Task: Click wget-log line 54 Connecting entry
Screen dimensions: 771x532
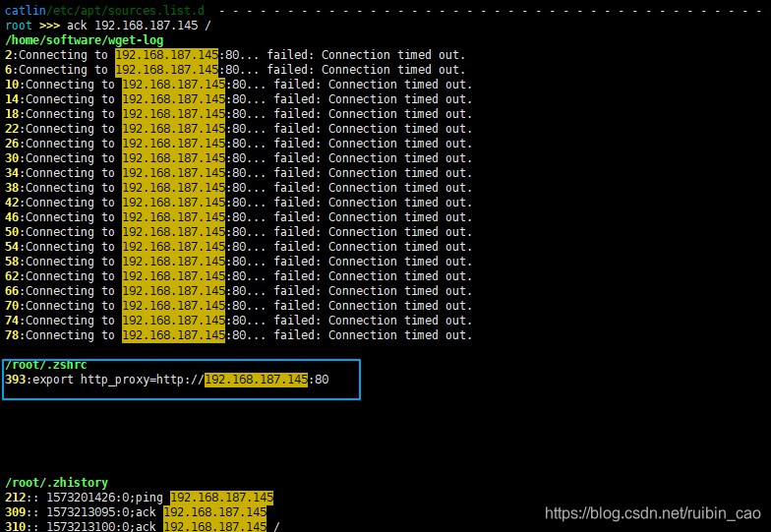Action: coord(238,246)
